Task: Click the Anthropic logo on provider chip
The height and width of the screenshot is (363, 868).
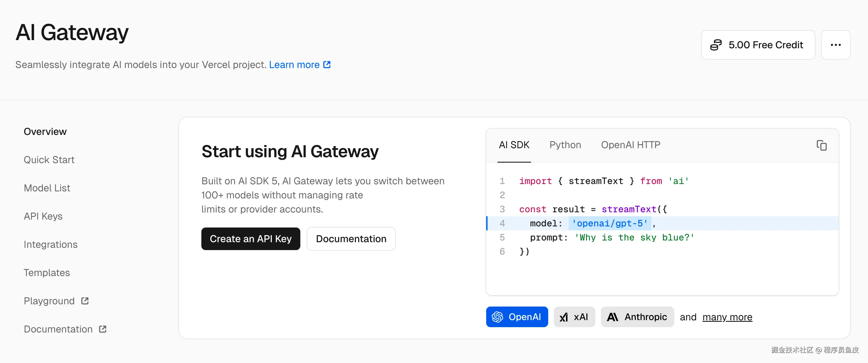Action: pyautogui.click(x=612, y=317)
